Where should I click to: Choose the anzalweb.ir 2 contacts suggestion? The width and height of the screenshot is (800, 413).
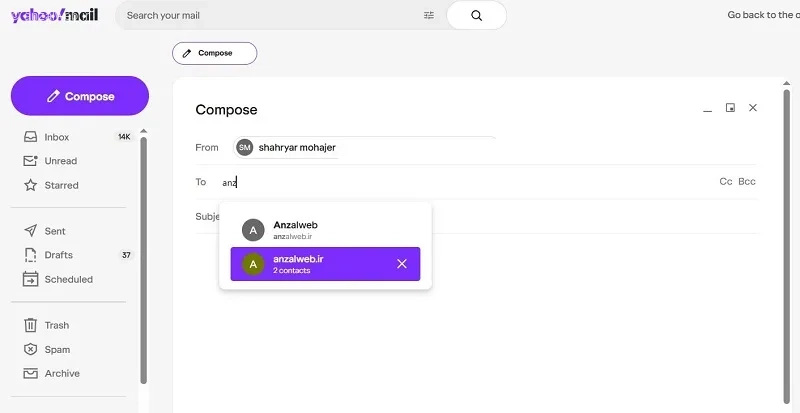pyautogui.click(x=310, y=264)
